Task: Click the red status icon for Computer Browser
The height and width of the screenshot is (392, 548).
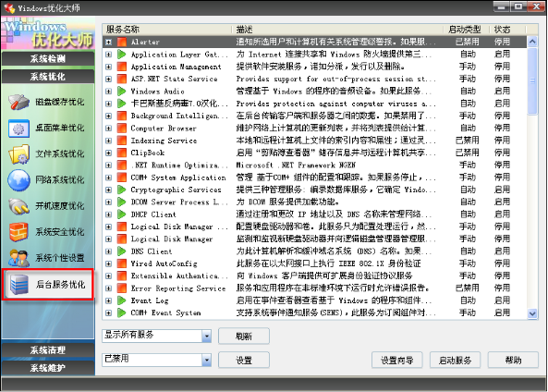Action: click(121, 128)
